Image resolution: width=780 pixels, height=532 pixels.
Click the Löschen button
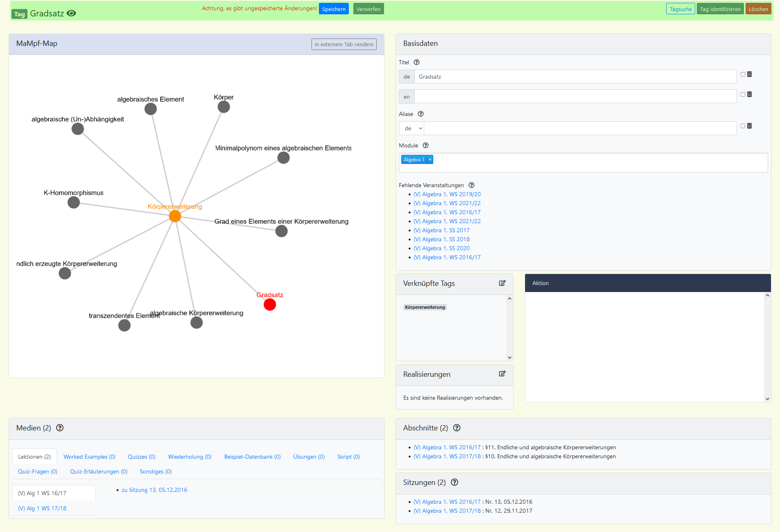click(x=758, y=9)
